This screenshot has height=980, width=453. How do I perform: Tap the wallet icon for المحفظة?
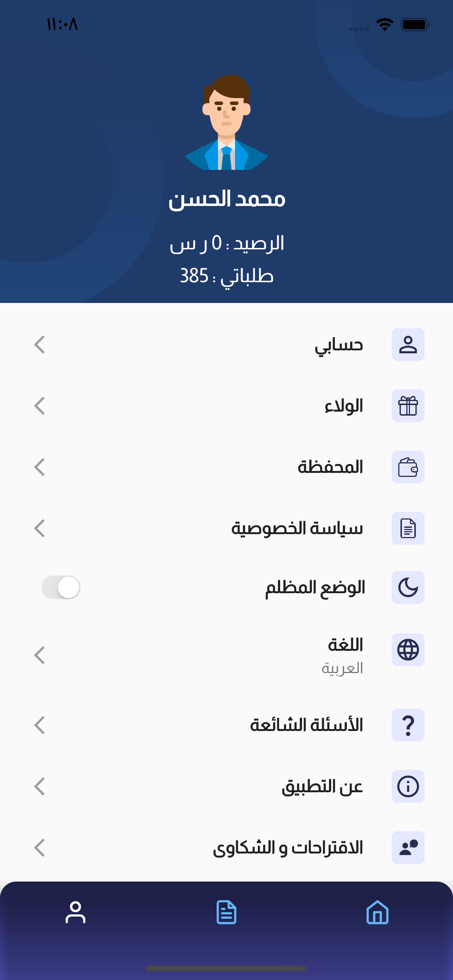pos(408,467)
